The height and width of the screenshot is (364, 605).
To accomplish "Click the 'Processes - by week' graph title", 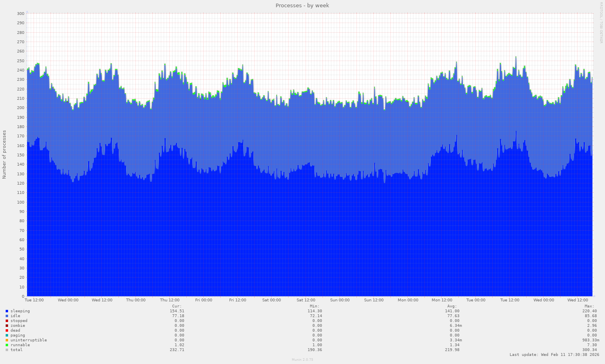I will point(302,6).
